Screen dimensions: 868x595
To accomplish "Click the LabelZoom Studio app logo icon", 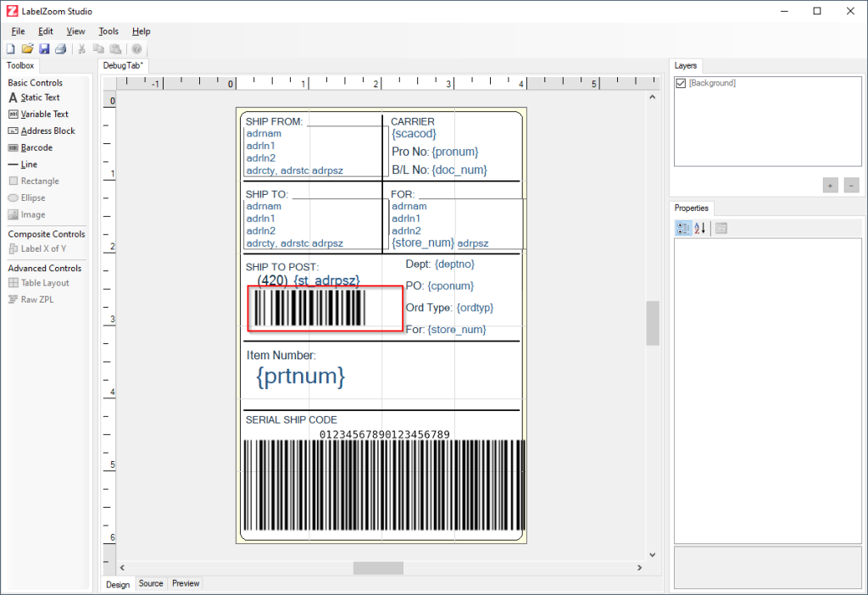I will click(12, 11).
